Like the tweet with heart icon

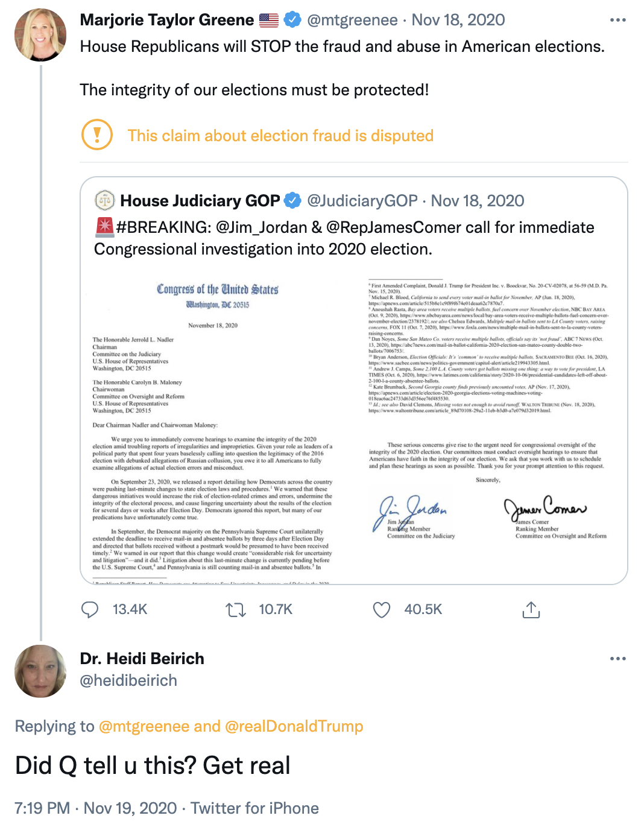point(382,610)
